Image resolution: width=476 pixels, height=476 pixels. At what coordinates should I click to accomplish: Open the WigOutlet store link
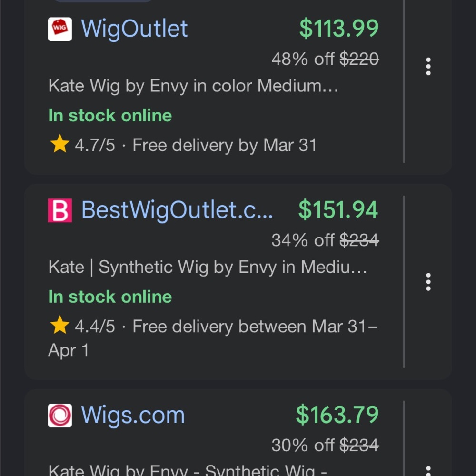[135, 29]
